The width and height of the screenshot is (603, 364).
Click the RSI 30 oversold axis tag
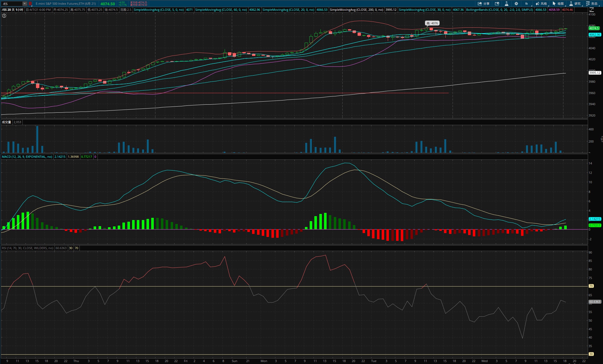point(591,354)
